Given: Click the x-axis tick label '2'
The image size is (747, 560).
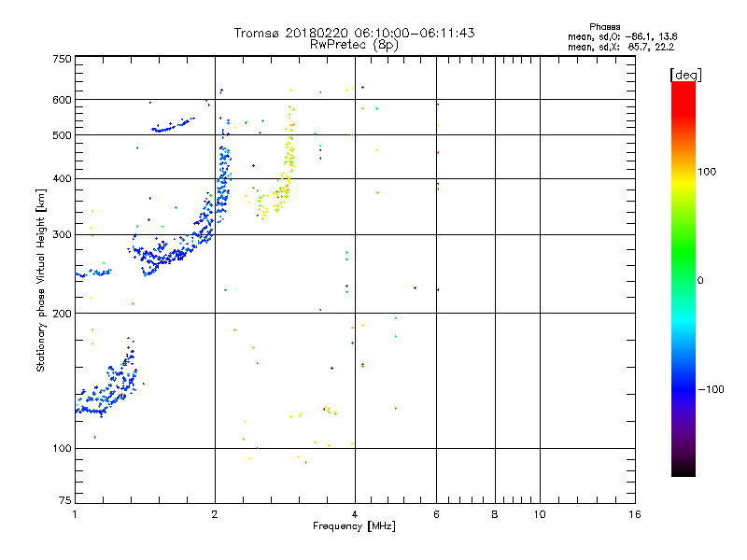Looking at the screenshot, I should (x=215, y=514).
